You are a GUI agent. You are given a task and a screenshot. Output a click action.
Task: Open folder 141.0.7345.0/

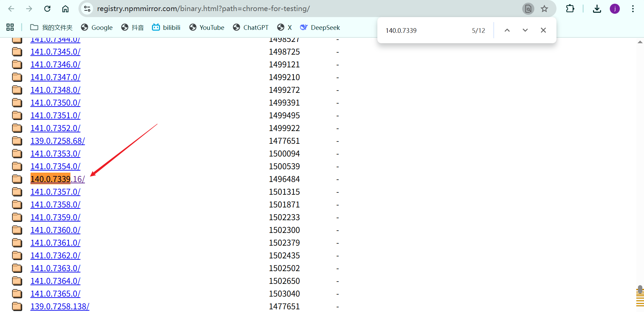(55, 52)
